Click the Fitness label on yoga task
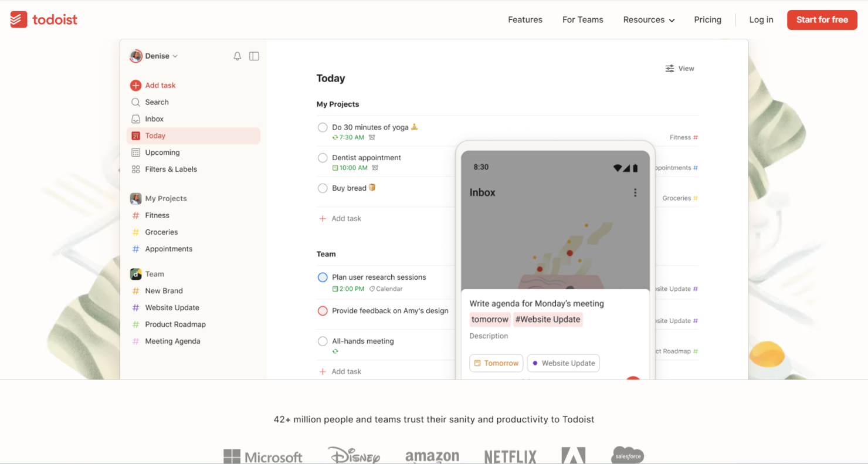Viewport: 868px width, 464px height. click(x=683, y=138)
